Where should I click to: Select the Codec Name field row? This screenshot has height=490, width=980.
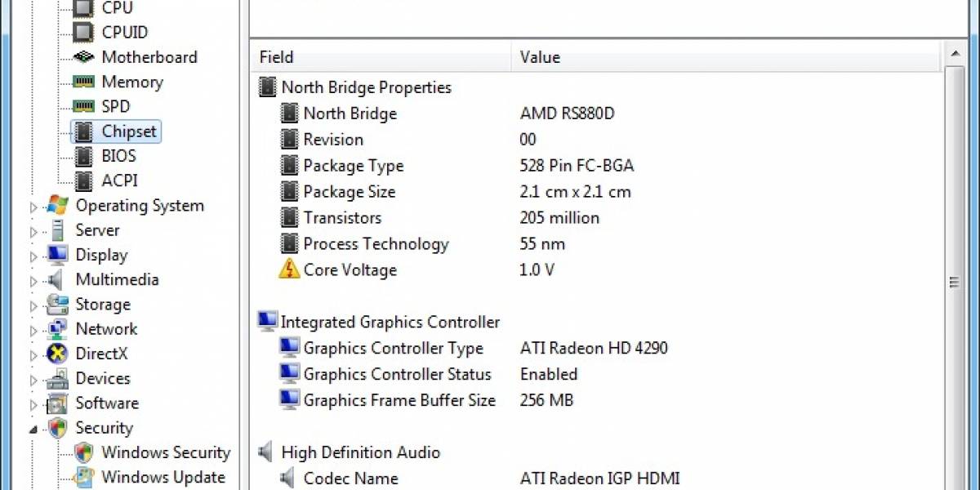(596, 479)
